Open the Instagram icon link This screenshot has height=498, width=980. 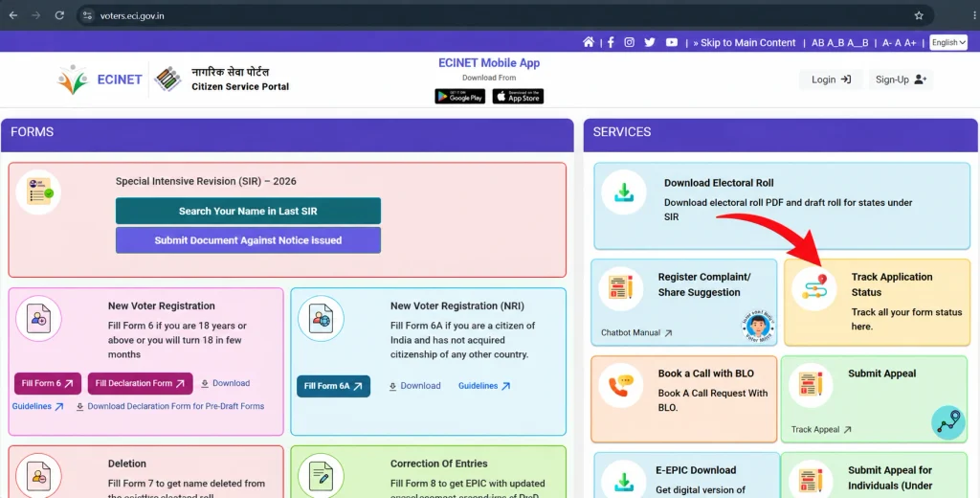click(x=630, y=42)
